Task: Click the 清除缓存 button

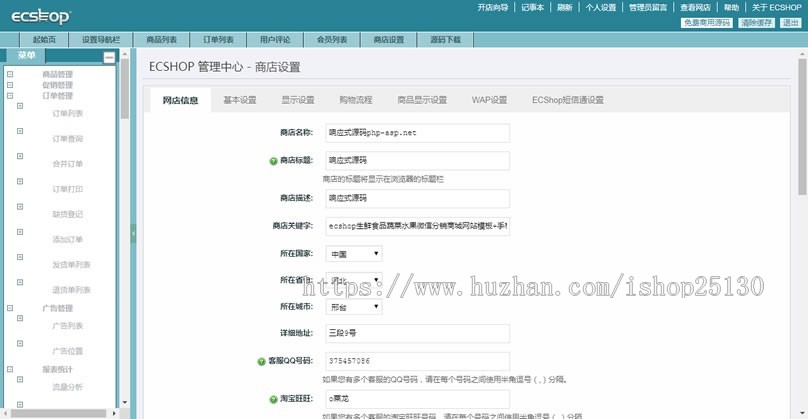Action: (756, 23)
